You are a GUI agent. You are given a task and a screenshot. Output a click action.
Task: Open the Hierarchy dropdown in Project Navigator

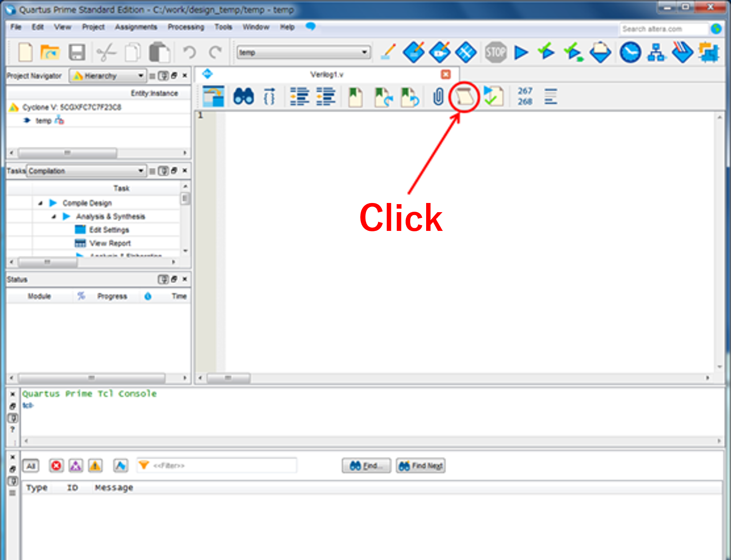coord(108,76)
